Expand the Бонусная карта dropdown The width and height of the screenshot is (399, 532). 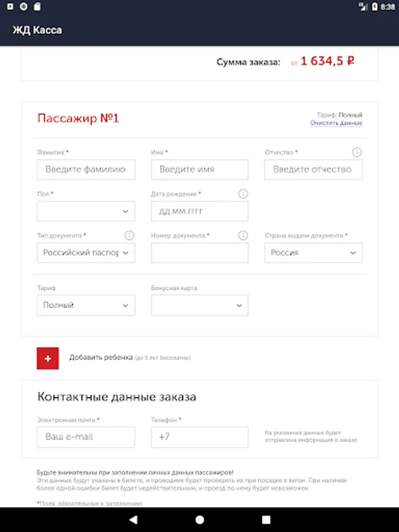pyautogui.click(x=200, y=305)
